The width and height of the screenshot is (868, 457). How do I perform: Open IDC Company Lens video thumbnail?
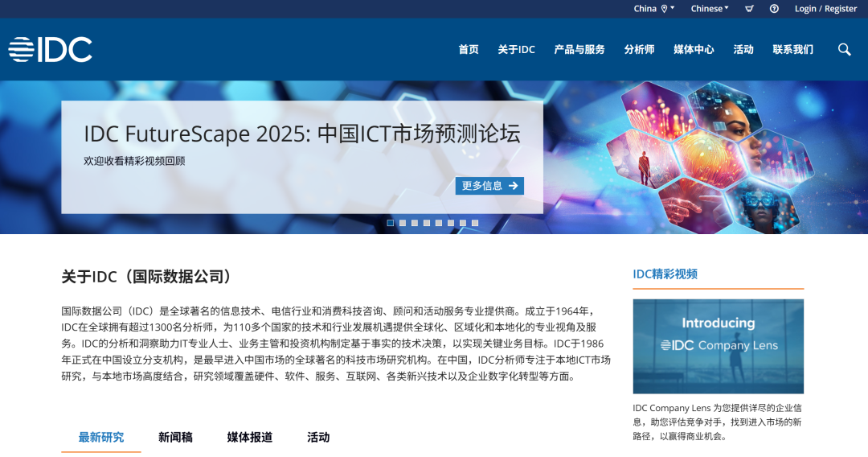point(718,346)
